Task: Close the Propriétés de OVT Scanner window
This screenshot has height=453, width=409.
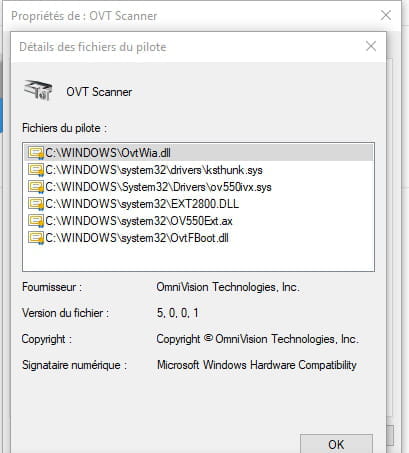Action: click(386, 15)
